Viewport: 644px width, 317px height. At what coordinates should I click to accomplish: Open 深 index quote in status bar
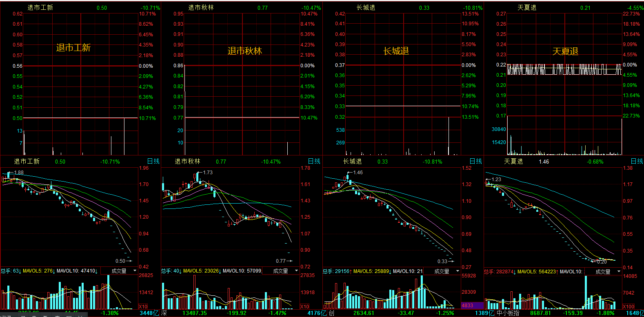pyautogui.click(x=164, y=313)
